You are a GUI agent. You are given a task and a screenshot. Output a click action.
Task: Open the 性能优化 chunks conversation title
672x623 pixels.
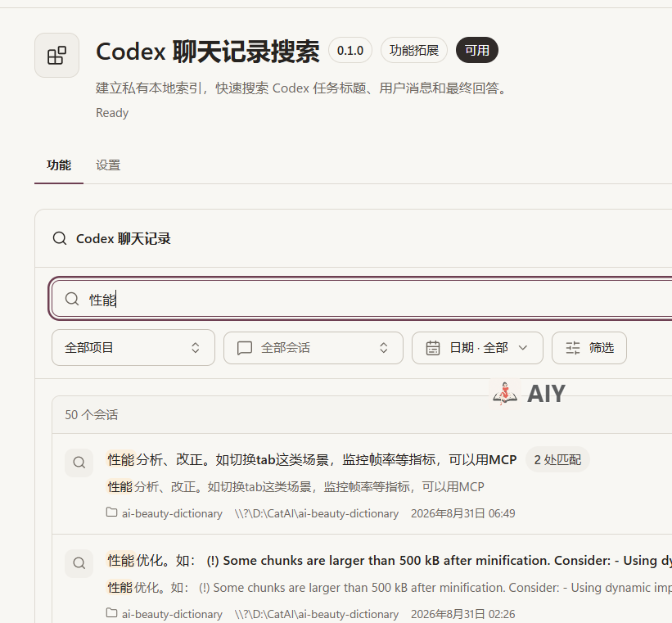click(x=389, y=561)
